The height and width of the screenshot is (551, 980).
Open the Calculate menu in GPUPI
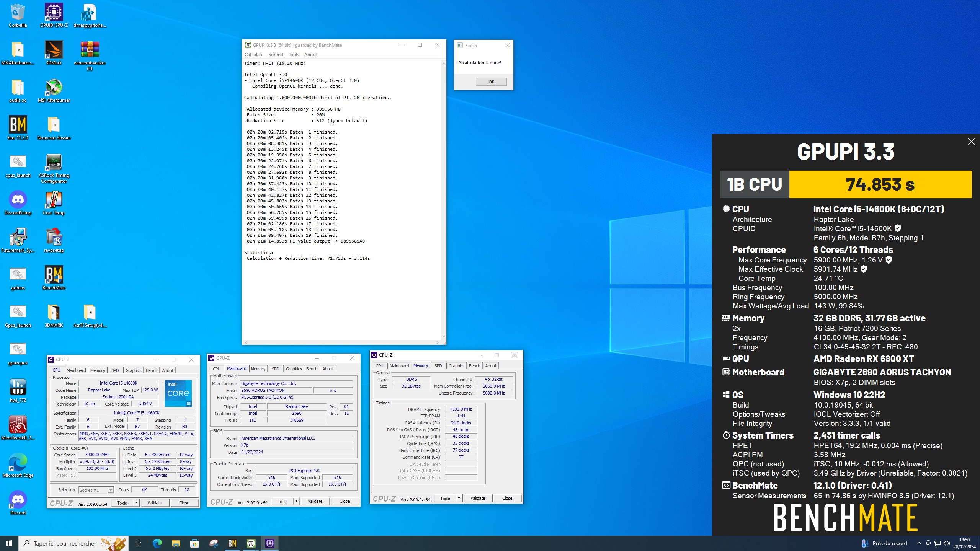click(x=254, y=55)
